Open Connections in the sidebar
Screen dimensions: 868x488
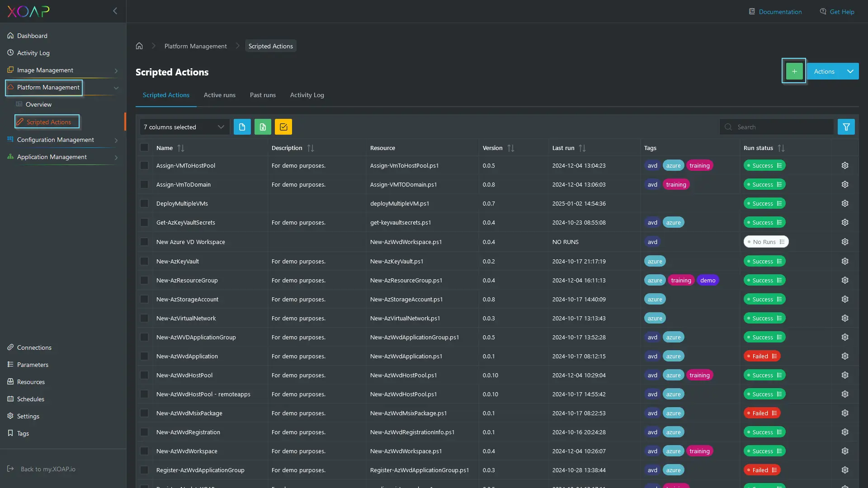(34, 347)
